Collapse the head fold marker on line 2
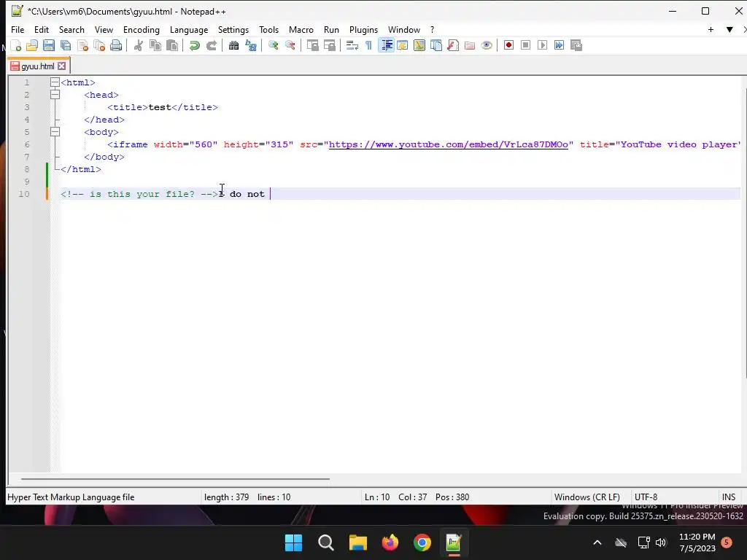Image resolution: width=747 pixels, height=560 pixels. (55, 95)
